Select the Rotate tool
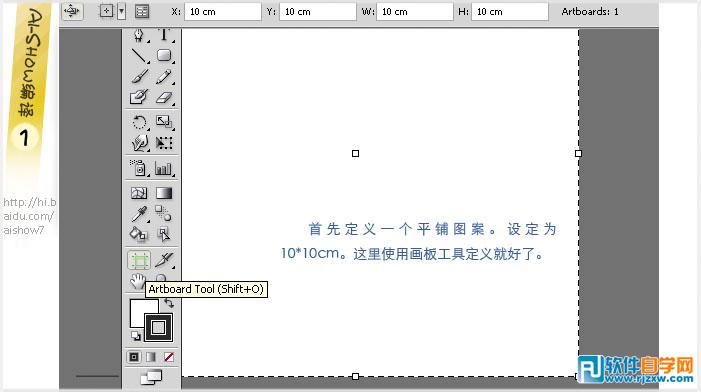701x392 pixels. click(139, 122)
